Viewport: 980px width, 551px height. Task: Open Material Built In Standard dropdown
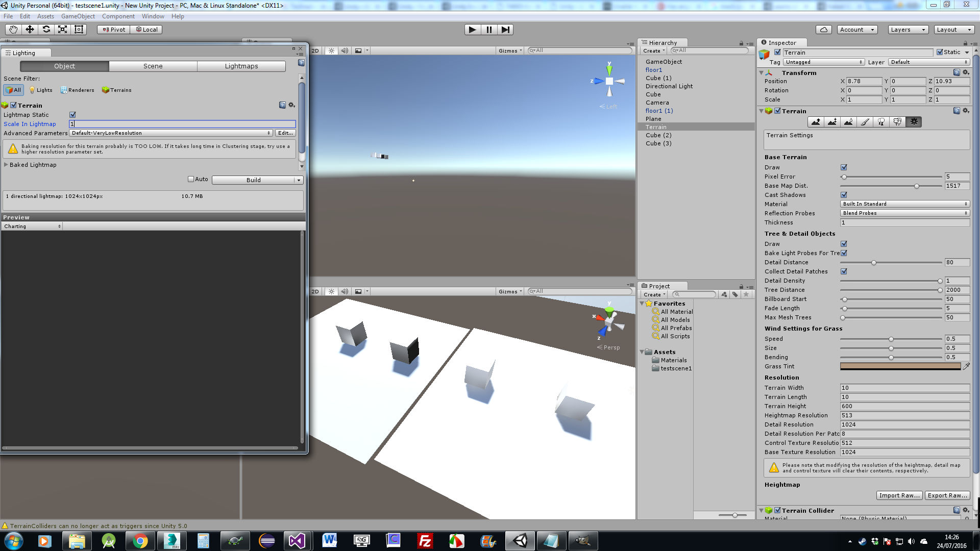pyautogui.click(x=905, y=204)
